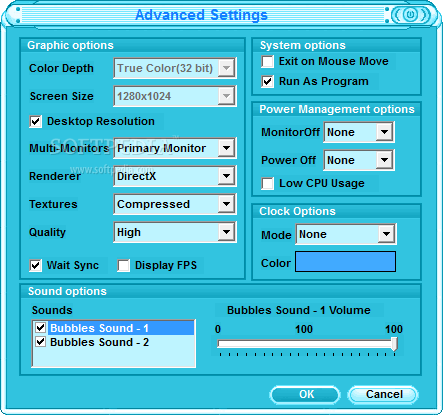
Task: Click the volume slider thumb
Action: 394,344
